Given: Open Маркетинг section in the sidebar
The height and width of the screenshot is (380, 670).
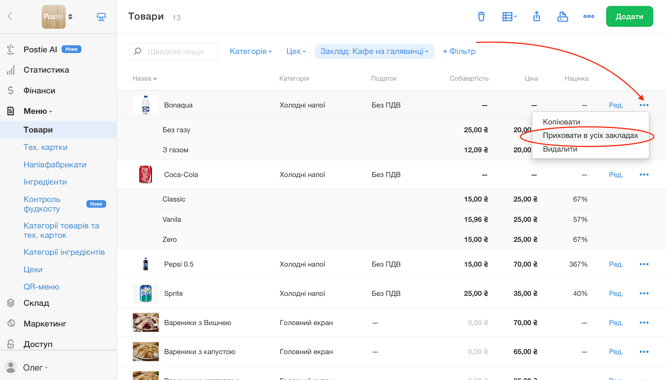Looking at the screenshot, I should pyautogui.click(x=45, y=324).
